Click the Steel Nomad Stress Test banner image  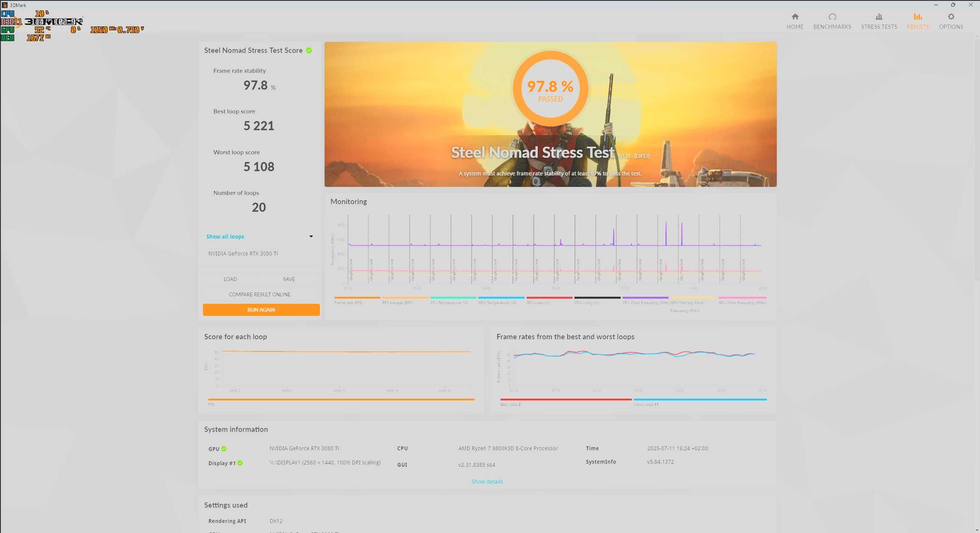(550, 114)
